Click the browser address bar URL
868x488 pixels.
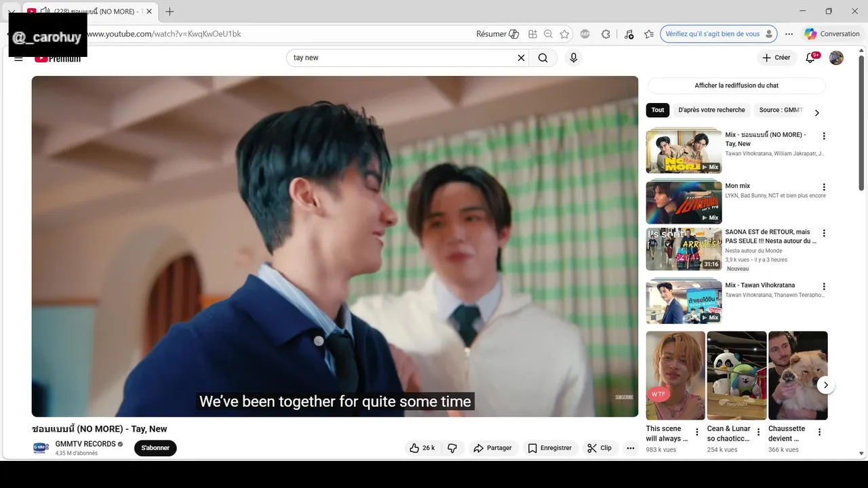(x=163, y=34)
